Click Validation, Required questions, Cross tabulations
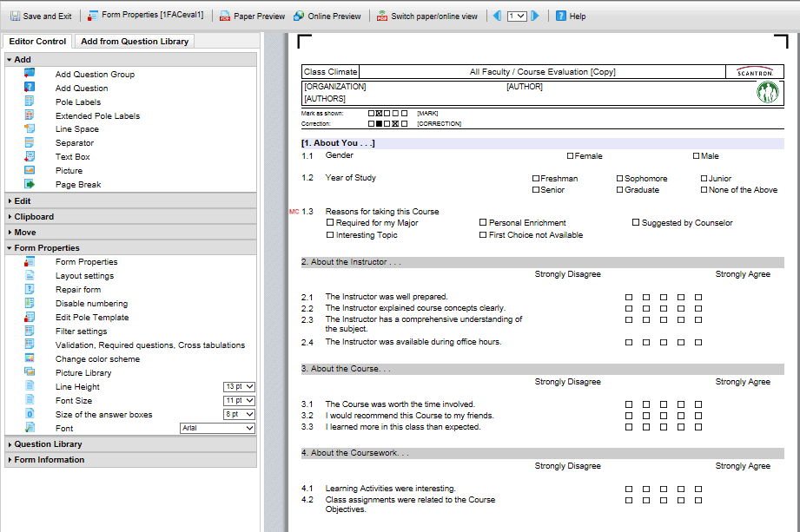 [x=150, y=345]
